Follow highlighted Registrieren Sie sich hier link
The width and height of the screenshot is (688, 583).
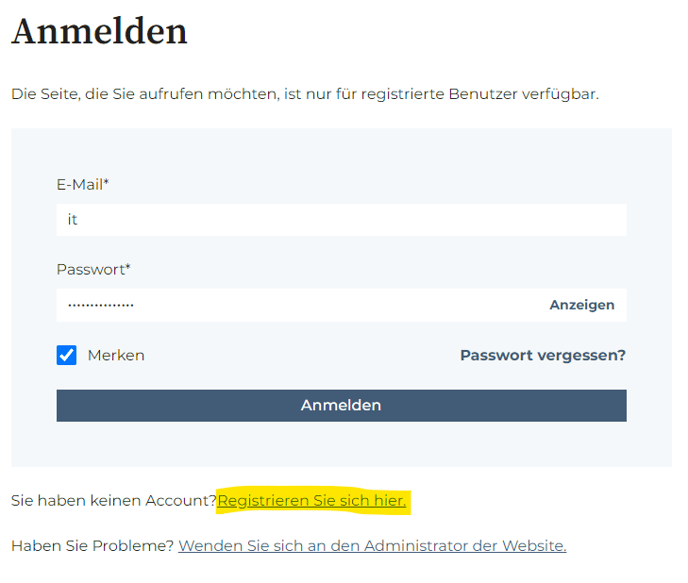click(x=312, y=501)
